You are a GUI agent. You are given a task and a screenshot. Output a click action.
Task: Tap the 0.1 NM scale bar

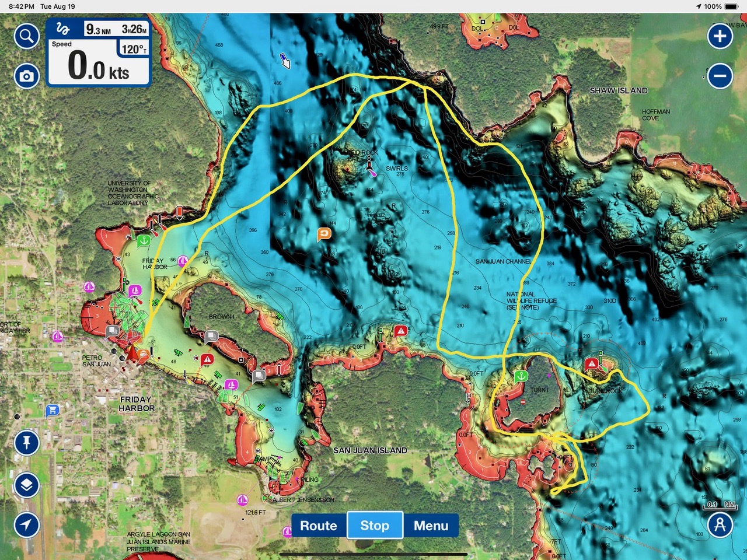point(721,505)
